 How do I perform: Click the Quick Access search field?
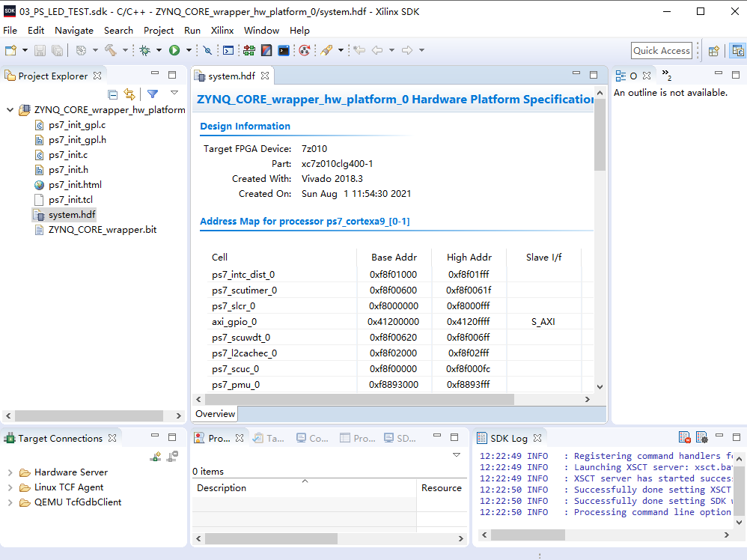pyautogui.click(x=662, y=50)
